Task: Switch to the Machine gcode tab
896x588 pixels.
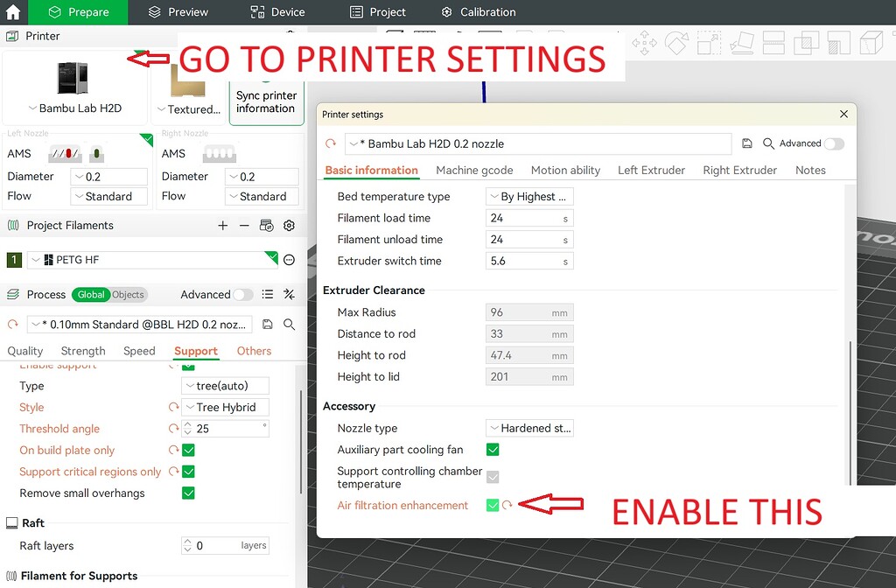Action: (474, 171)
